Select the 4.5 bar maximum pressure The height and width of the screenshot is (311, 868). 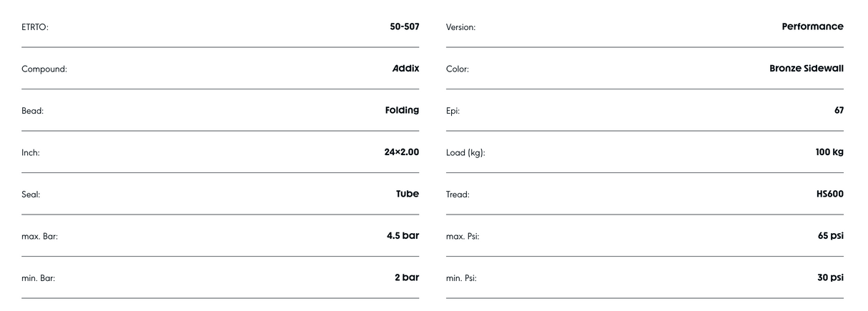403,235
